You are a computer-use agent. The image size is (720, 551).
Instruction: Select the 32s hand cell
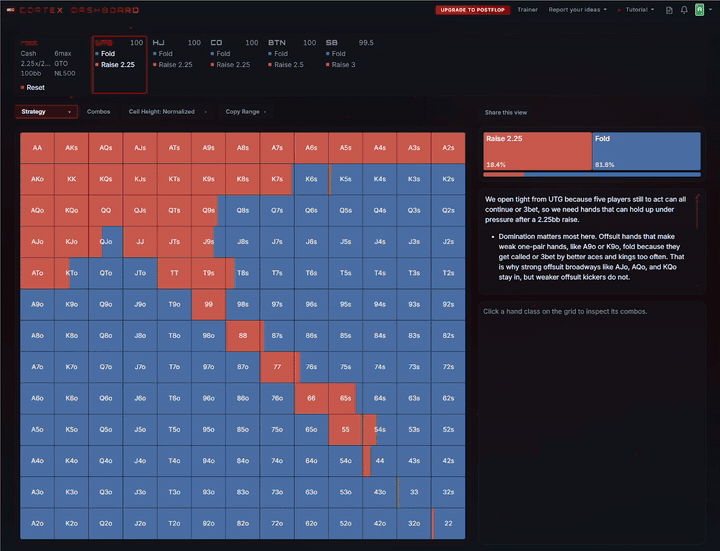(x=448, y=492)
